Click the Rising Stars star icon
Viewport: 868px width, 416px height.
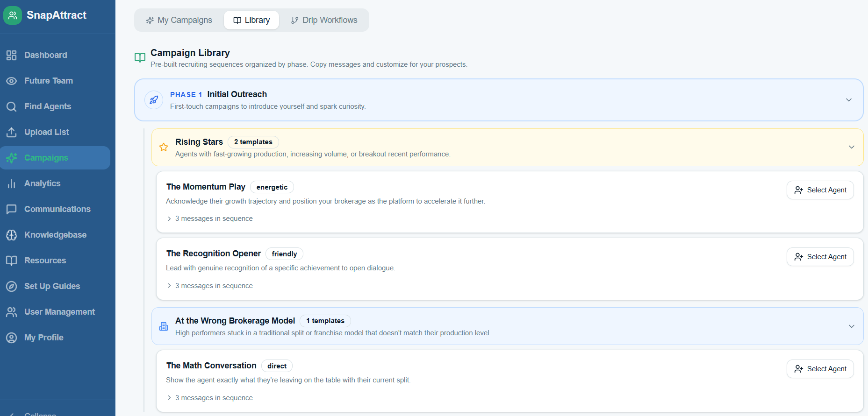(x=164, y=147)
